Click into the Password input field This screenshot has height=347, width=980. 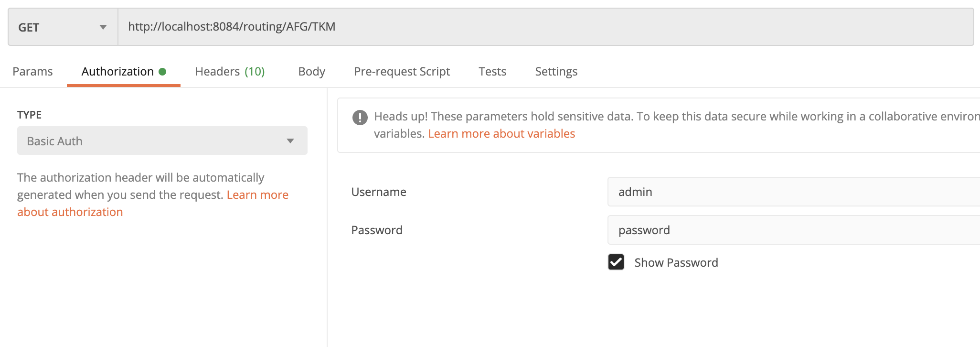[793, 230]
